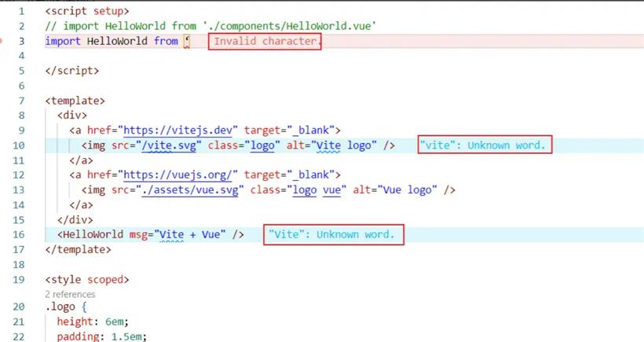Screen dimensions: 644x342
Task: Click the 'import' keyword on line 3
Action: click(63, 41)
